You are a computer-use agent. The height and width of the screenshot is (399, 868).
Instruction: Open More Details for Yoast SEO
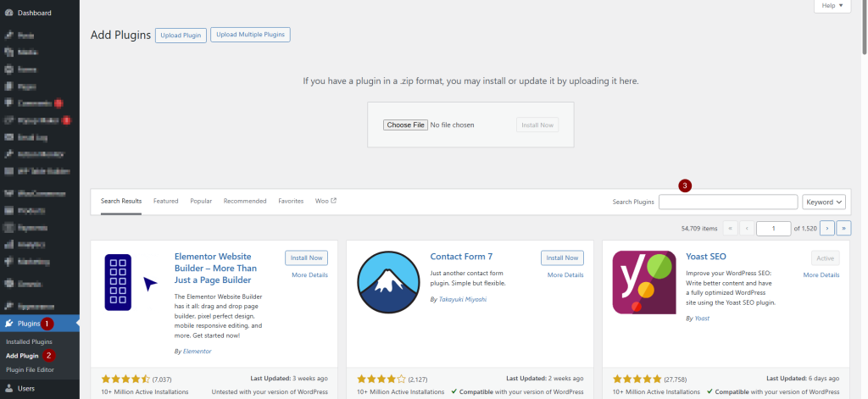coord(821,275)
